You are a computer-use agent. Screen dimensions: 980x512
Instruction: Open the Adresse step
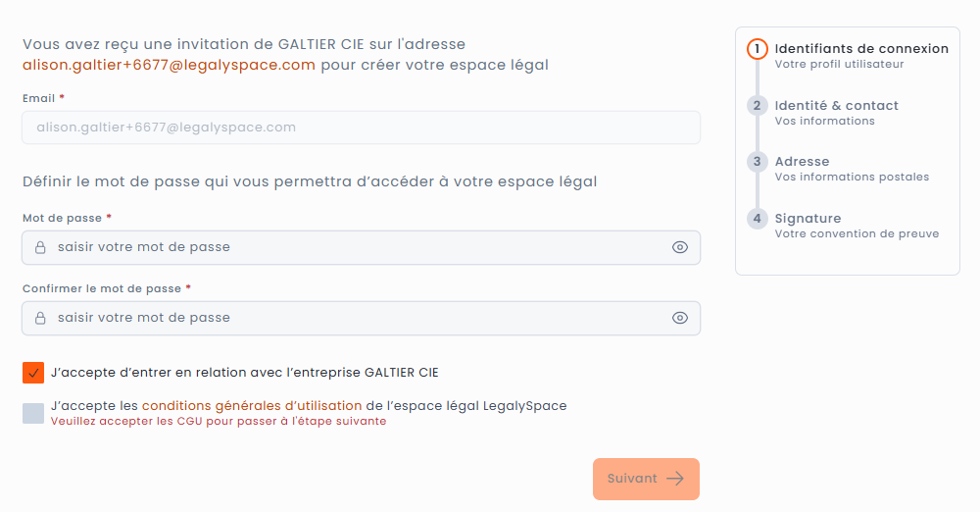click(x=802, y=162)
